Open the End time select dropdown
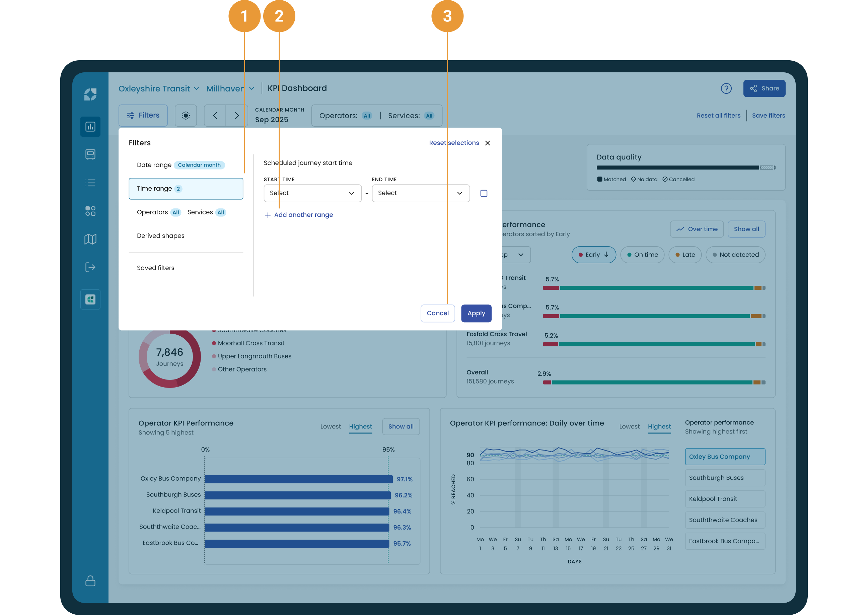The image size is (868, 615). (421, 193)
